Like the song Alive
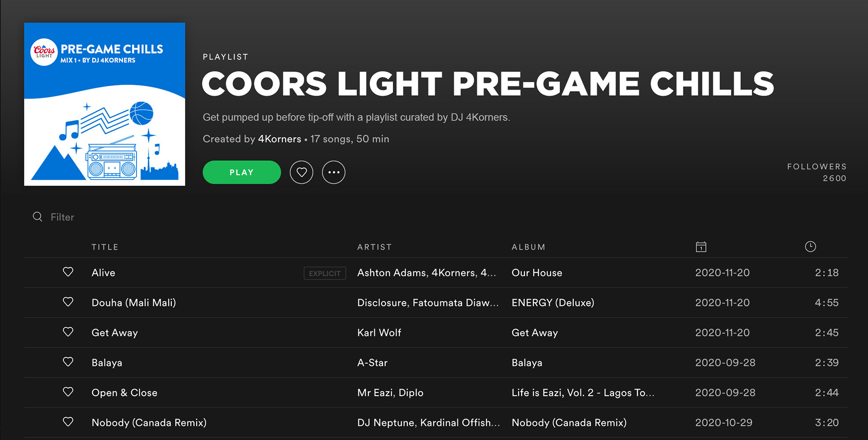 coord(68,272)
